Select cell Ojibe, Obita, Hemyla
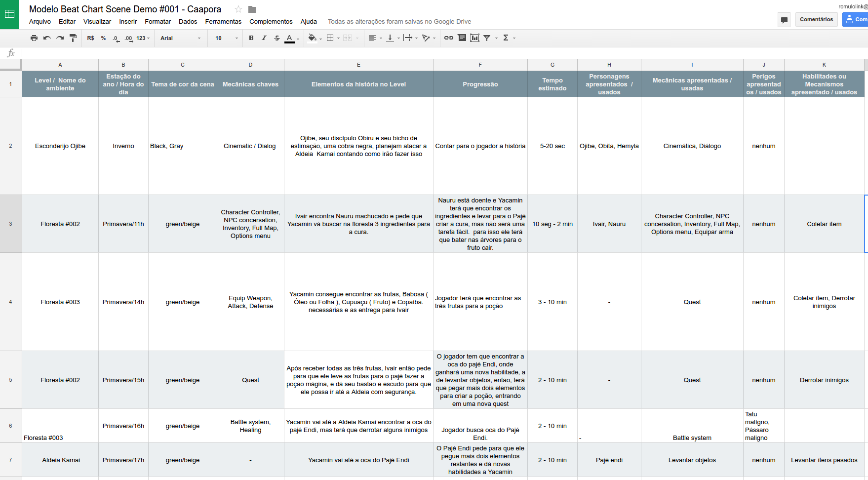 pos(609,146)
